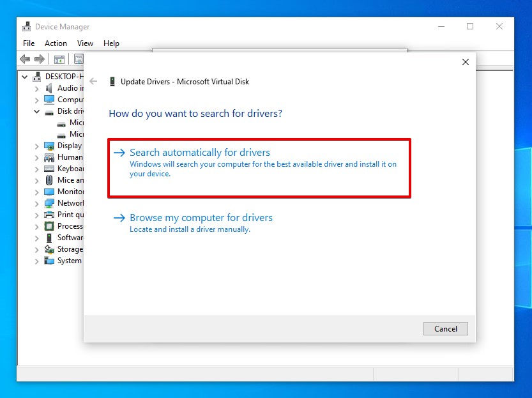Expand the Print queues category
Screen dimensions: 532x398
pos(36,215)
